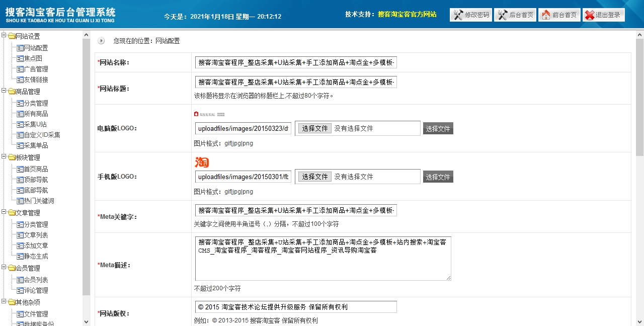Screen dimensions: 644x326
Task: Click the 修改密码 button
Action: pyautogui.click(x=470, y=15)
